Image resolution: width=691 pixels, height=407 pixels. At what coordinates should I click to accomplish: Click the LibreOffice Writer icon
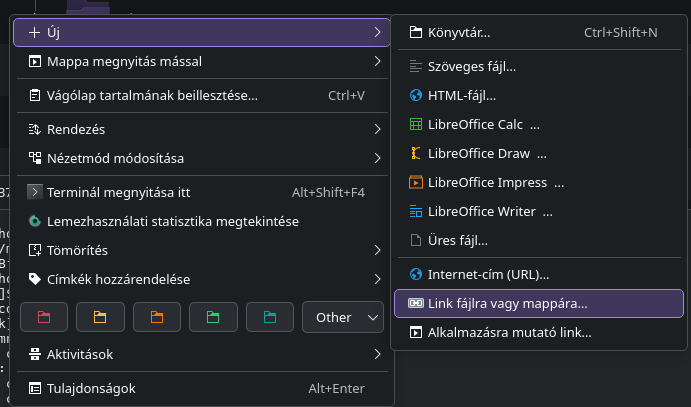417,212
